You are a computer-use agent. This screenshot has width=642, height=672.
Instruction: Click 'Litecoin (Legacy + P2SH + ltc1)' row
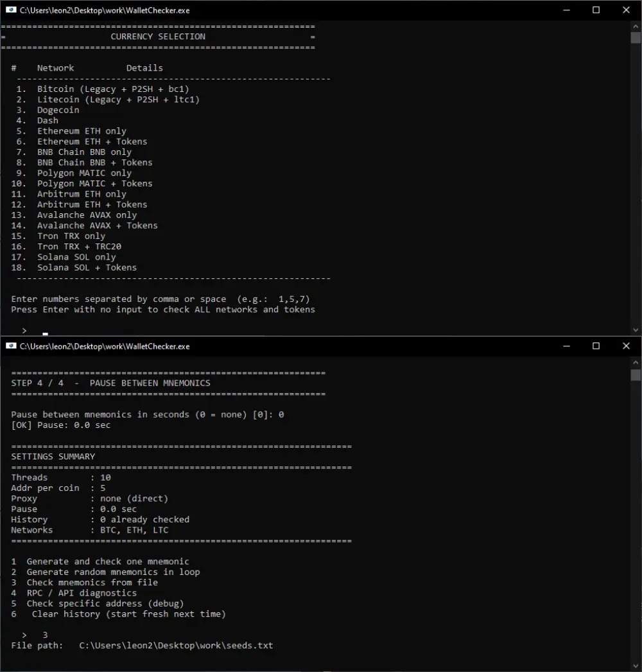point(107,100)
